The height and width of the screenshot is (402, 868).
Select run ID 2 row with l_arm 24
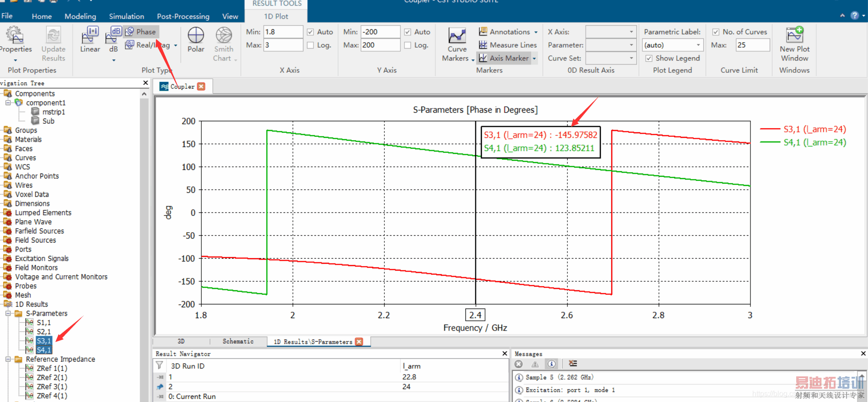pyautogui.click(x=331, y=387)
